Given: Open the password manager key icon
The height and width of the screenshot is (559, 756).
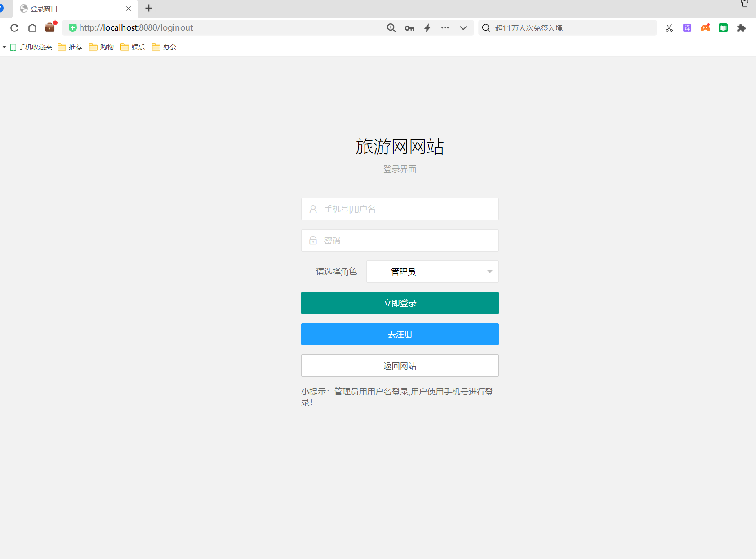Looking at the screenshot, I should coord(410,27).
